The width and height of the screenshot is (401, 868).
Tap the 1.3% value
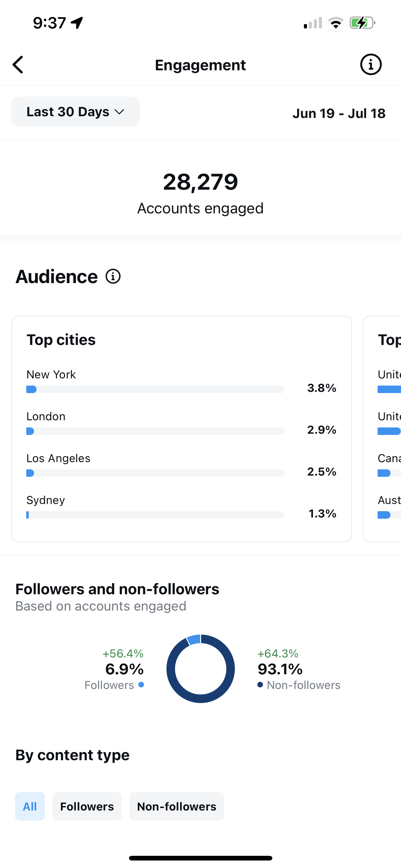coord(323,514)
